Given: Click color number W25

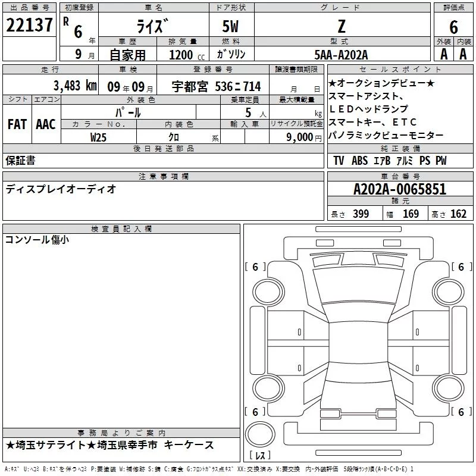Looking at the screenshot, I should pos(99,137).
